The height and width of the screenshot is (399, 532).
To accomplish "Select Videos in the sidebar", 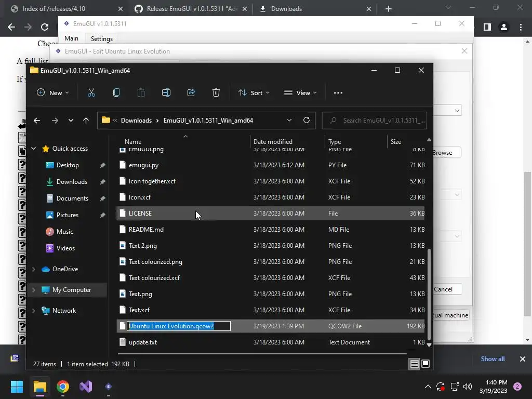I will 65,248.
